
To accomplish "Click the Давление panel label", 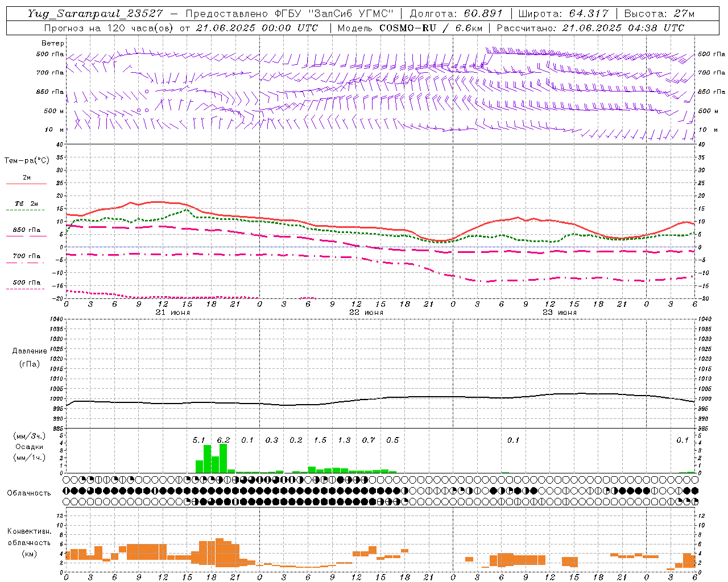I will tap(30, 351).
